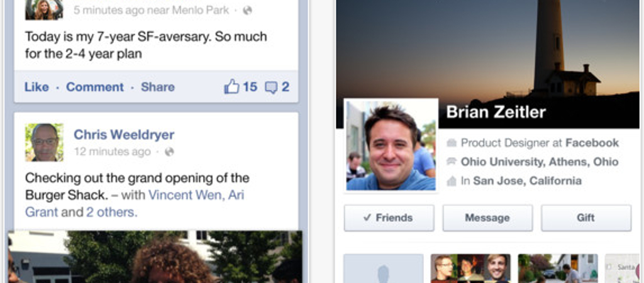The height and width of the screenshot is (283, 644).
Task: Click the education icon before Ohio University
Action: [x=452, y=162]
